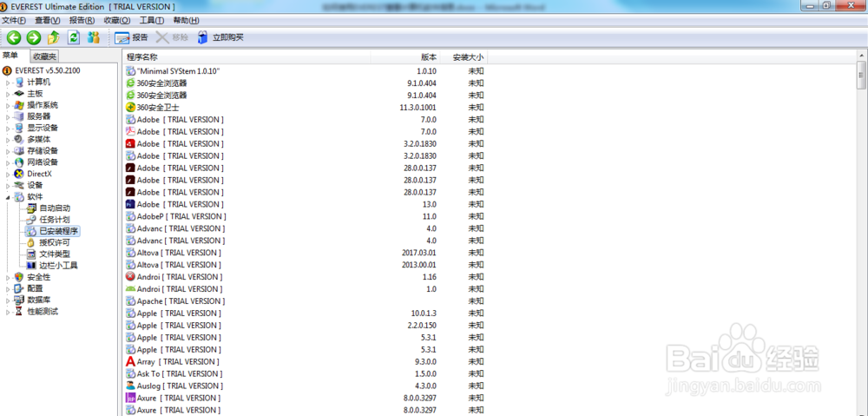Expand the 安全性 security tree node
The width and height of the screenshot is (868, 416).
[x=9, y=277]
